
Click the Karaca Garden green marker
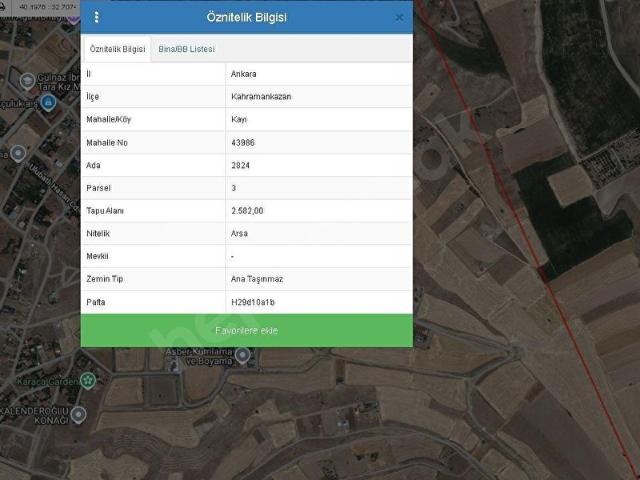coord(87,380)
